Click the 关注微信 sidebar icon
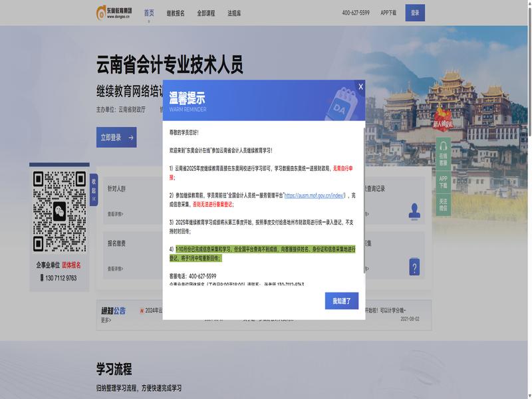 pyautogui.click(x=443, y=203)
